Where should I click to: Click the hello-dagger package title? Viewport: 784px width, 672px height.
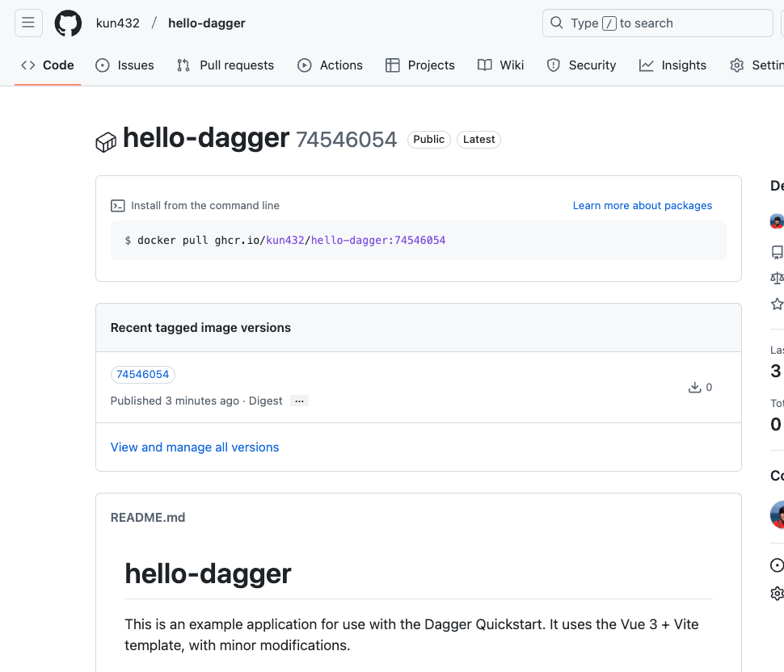coord(206,138)
